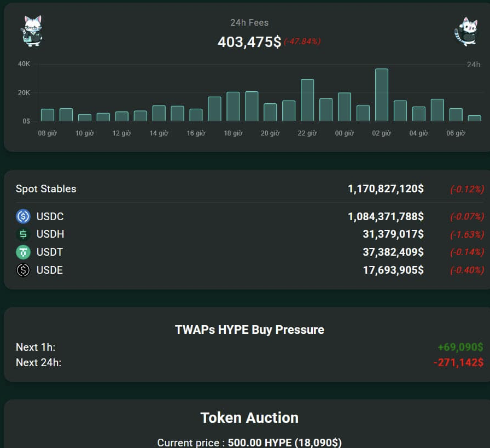
Task: Click the Next 24h value -271,142$
Action: point(458,362)
